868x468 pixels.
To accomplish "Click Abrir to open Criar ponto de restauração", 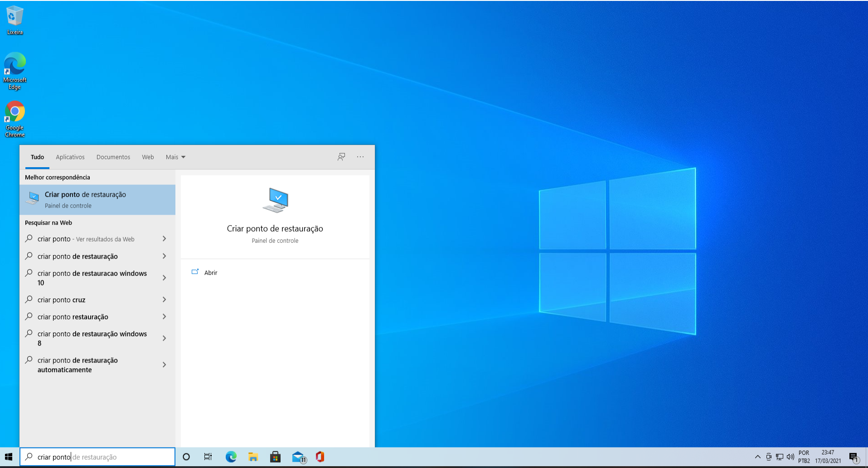I will coord(210,272).
